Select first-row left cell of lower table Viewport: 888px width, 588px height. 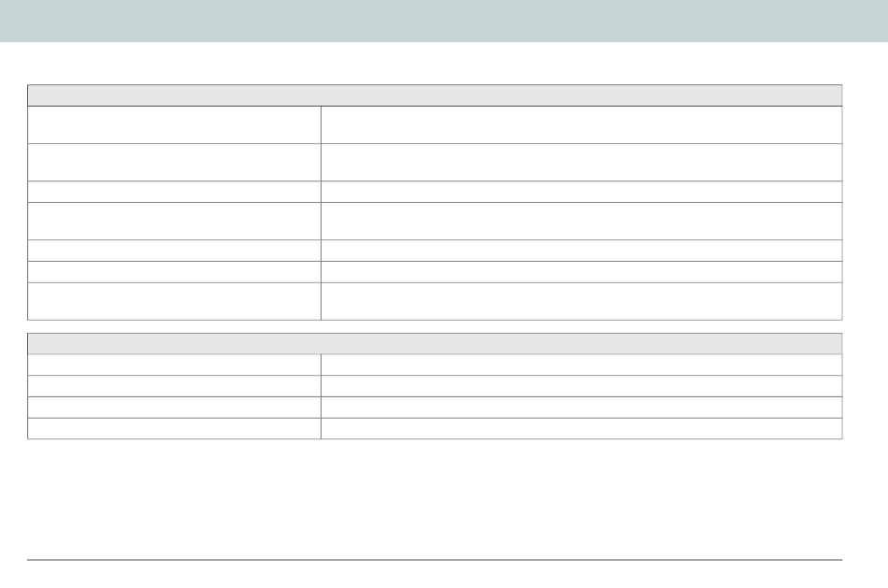coord(175,365)
